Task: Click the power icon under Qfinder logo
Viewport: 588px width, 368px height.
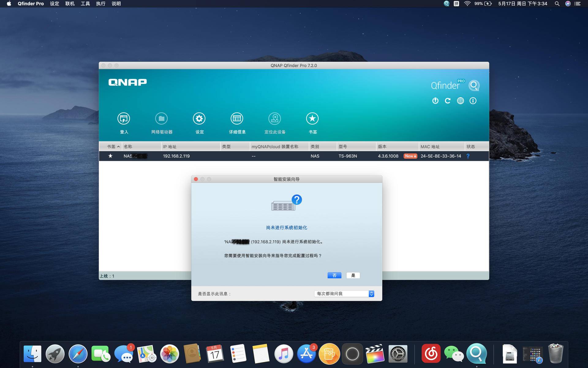Action: click(435, 101)
